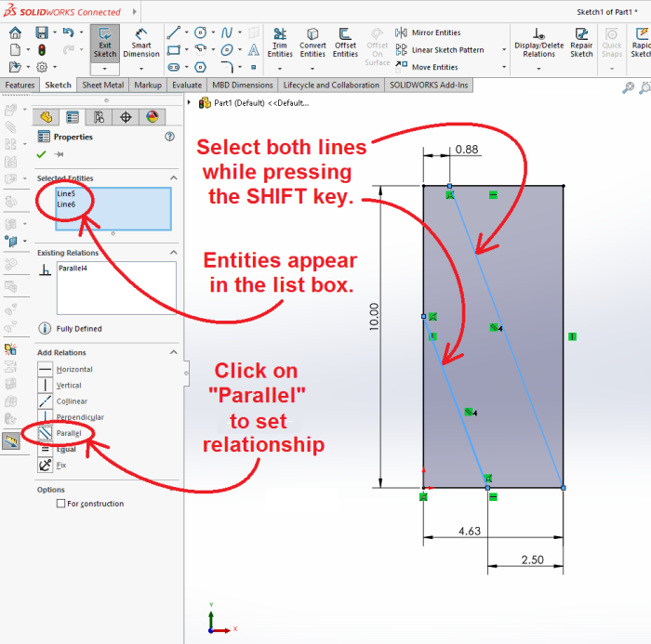Open the Evaluate tab
This screenshot has height=644, width=651.
185,85
